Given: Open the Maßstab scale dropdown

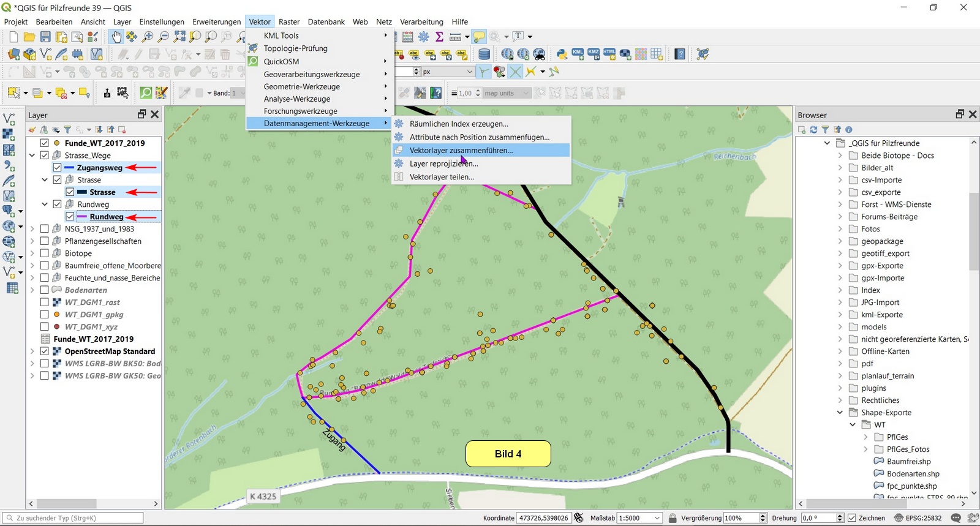Looking at the screenshot, I should [x=657, y=518].
